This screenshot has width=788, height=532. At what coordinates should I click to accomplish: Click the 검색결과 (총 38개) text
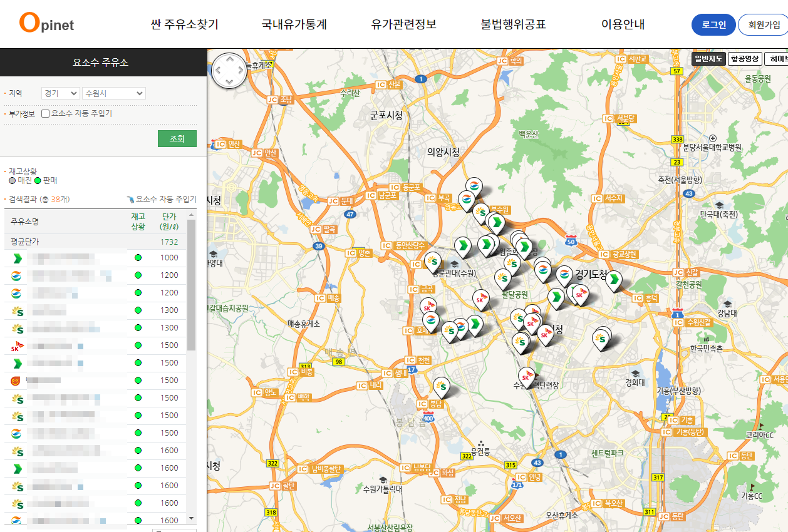point(39,199)
